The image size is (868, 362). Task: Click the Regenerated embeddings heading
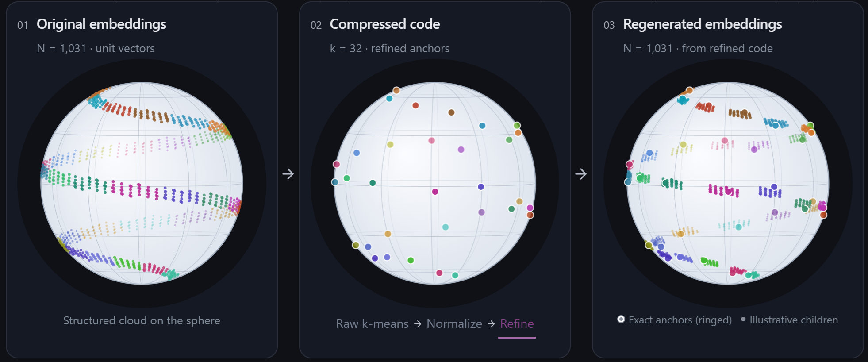pos(703,24)
